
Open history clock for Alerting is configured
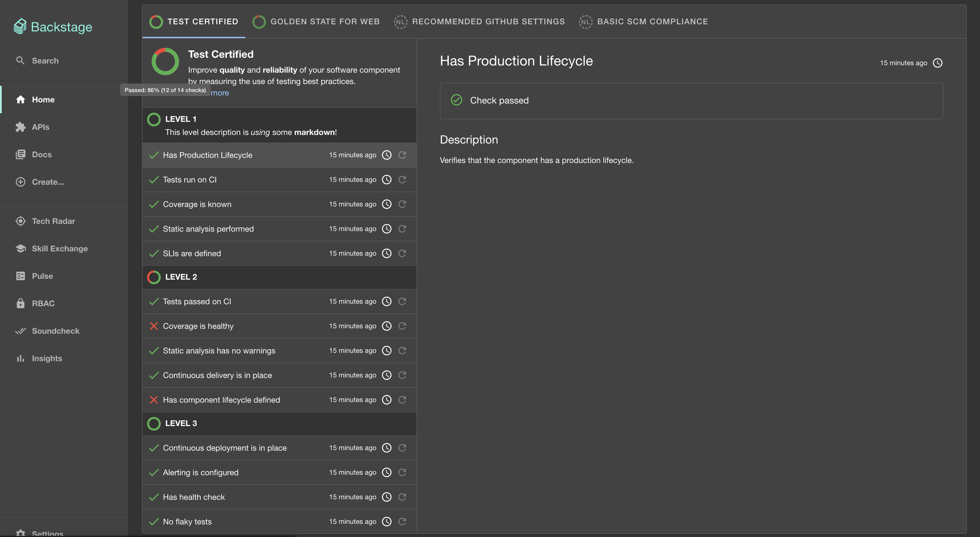(x=386, y=472)
